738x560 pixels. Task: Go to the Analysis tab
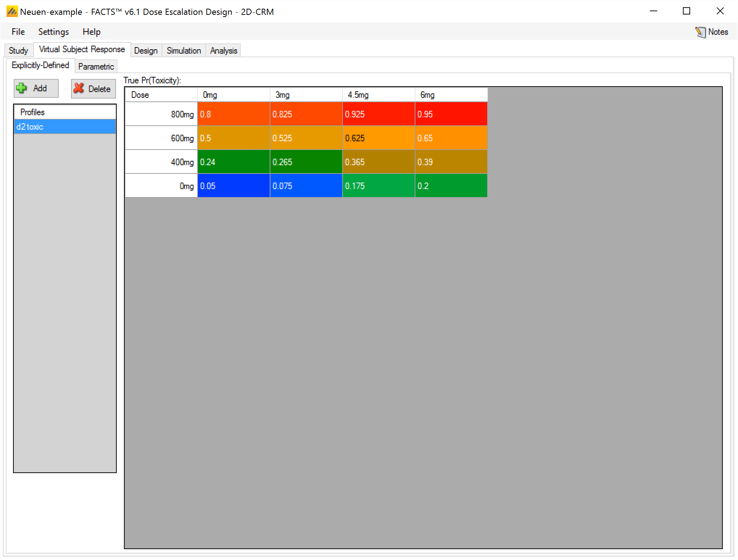click(x=223, y=51)
